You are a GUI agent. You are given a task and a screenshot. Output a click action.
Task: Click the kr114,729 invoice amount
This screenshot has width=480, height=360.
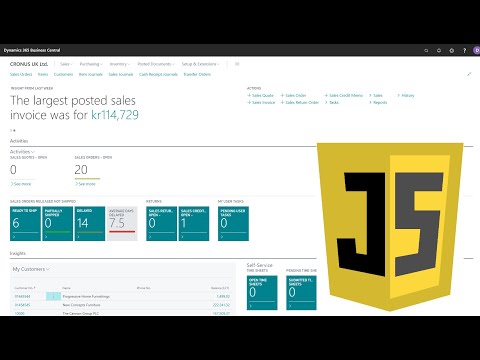click(x=115, y=115)
